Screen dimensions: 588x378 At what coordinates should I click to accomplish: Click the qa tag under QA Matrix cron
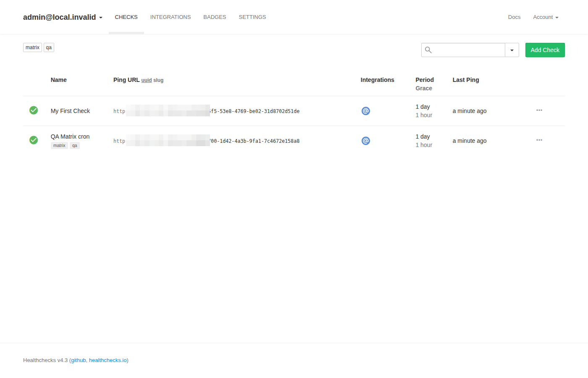pos(75,146)
